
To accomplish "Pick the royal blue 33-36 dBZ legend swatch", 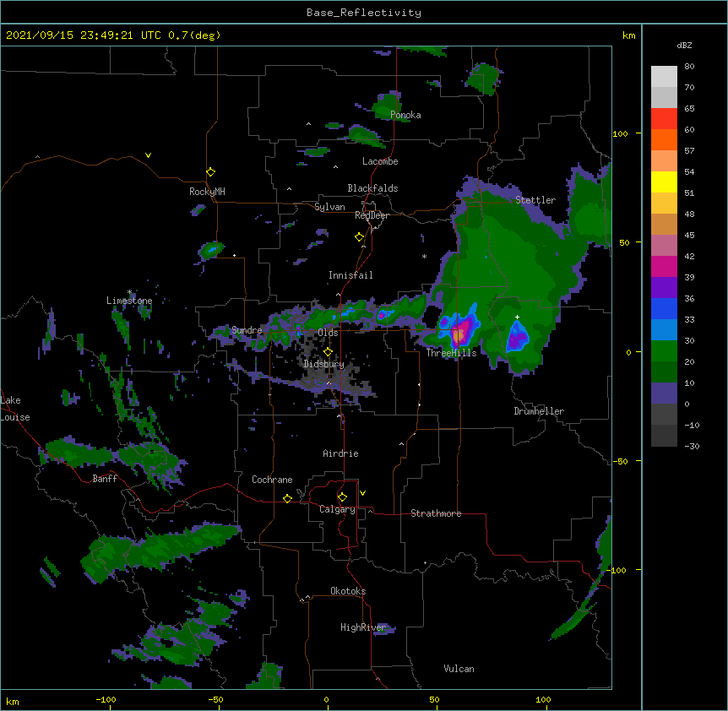I will (664, 308).
